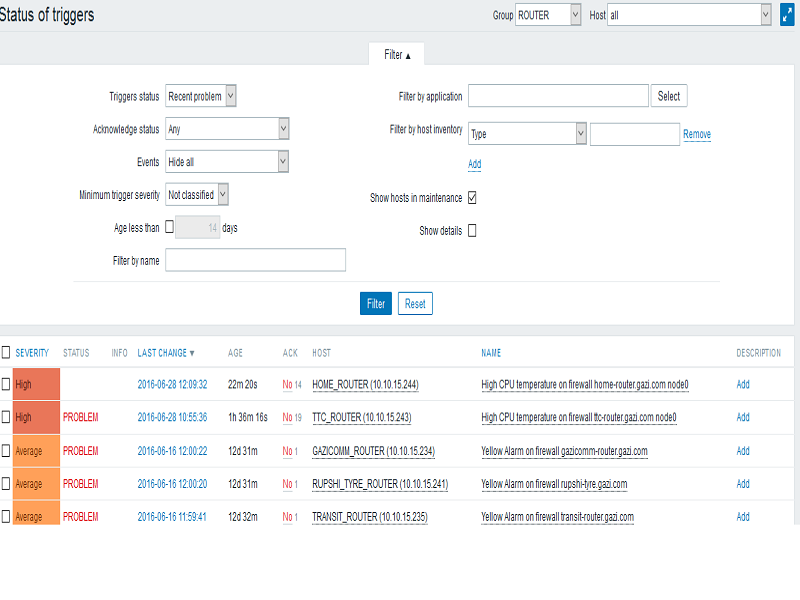Viewport: 800px width, 600px height.
Task: Click the Select application button
Action: (x=669, y=96)
